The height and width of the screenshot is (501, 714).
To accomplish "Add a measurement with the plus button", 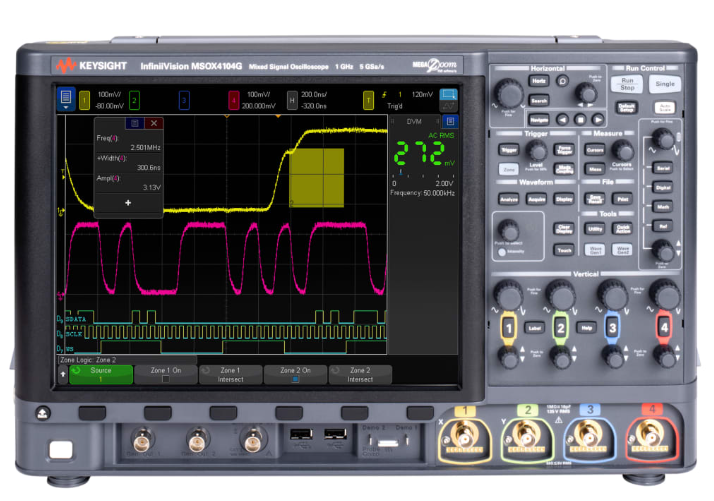I will tap(128, 203).
